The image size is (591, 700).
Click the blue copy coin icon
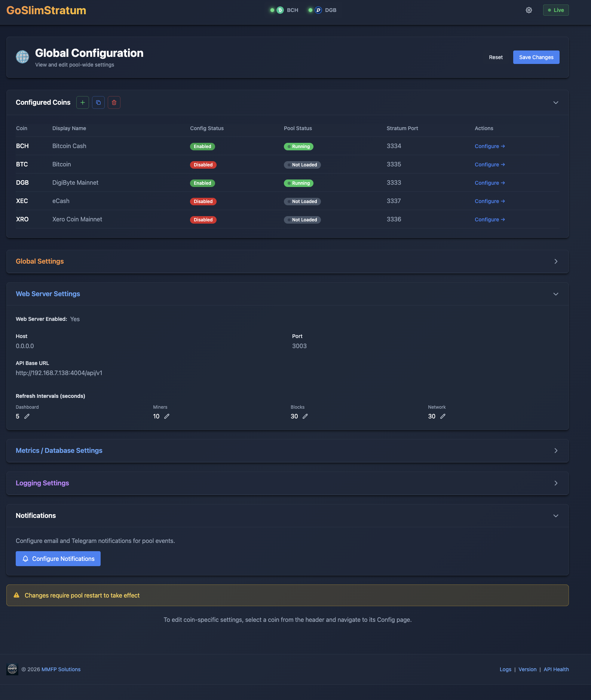pyautogui.click(x=98, y=102)
